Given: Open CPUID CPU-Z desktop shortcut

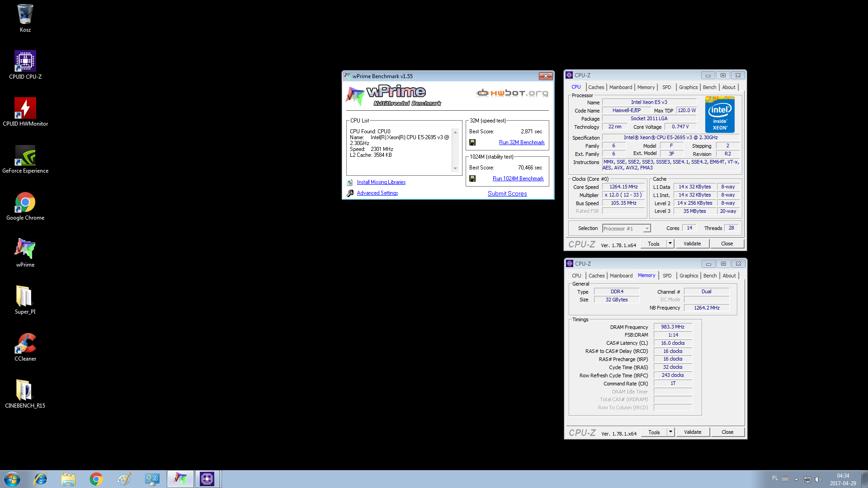Looking at the screenshot, I should pyautogui.click(x=25, y=65).
